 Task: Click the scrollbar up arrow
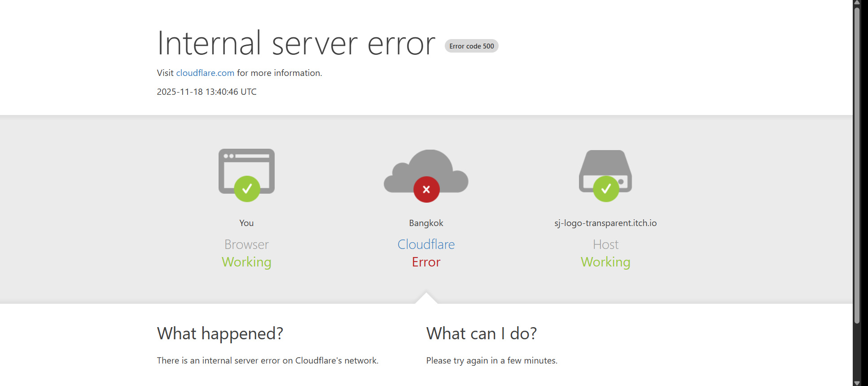(857, 3)
